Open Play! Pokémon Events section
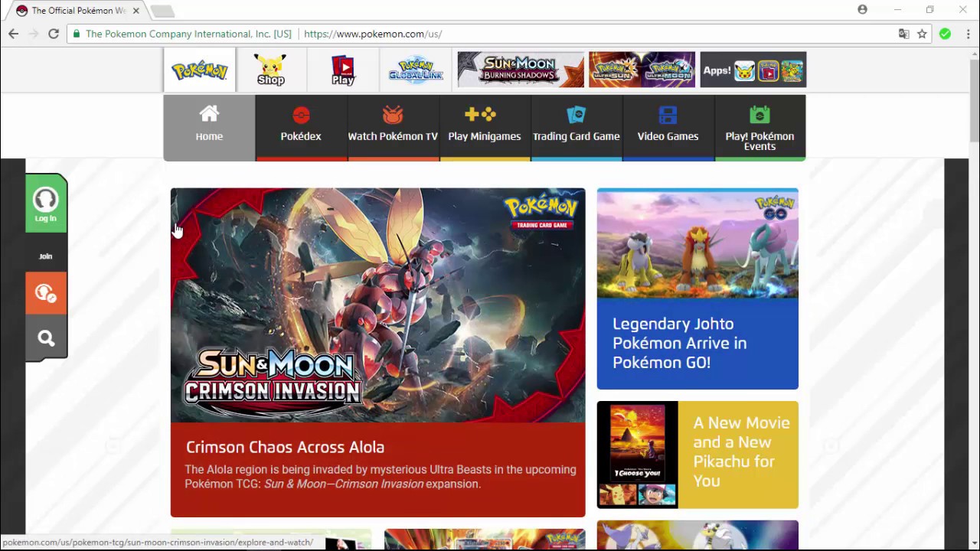Viewport: 980px width, 551px height. (760, 127)
